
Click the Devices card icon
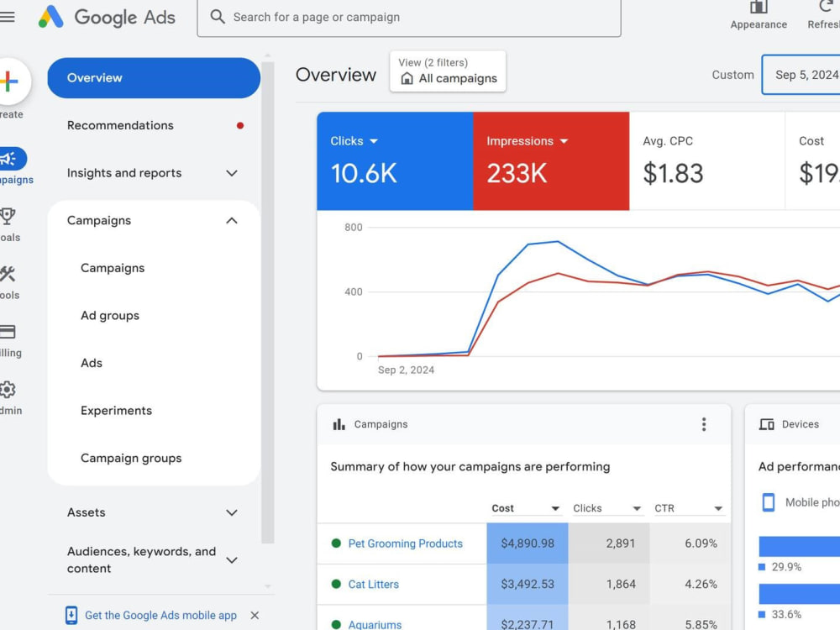point(766,424)
